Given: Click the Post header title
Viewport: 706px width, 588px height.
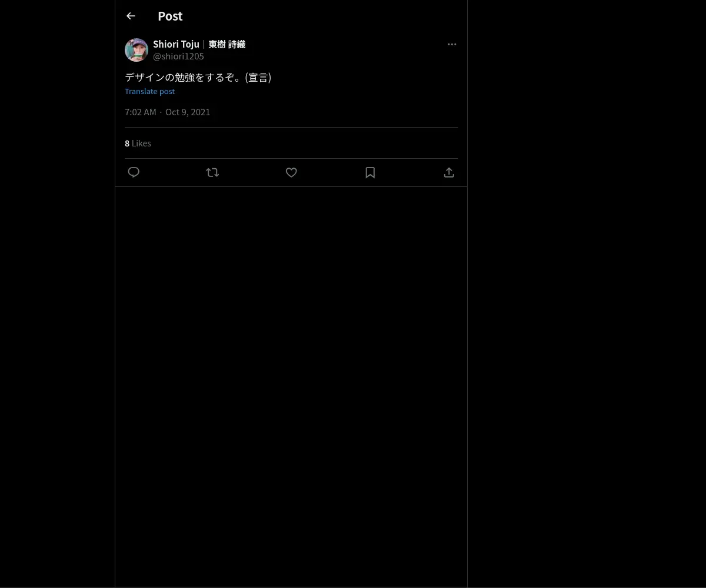Looking at the screenshot, I should tap(170, 16).
